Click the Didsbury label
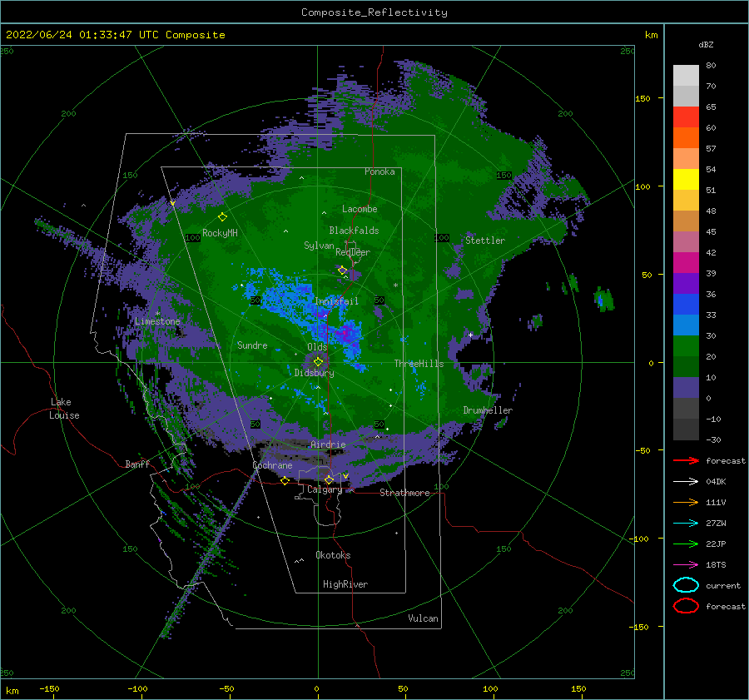The height and width of the screenshot is (700, 749). tap(315, 373)
